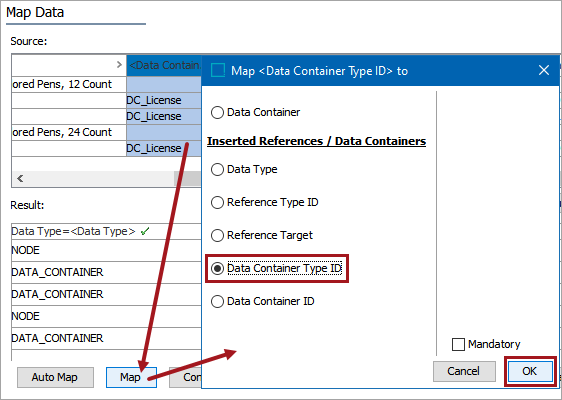Select 'ored Pens, 24 Count' source cell
This screenshot has height=400, width=562.
tap(69, 133)
